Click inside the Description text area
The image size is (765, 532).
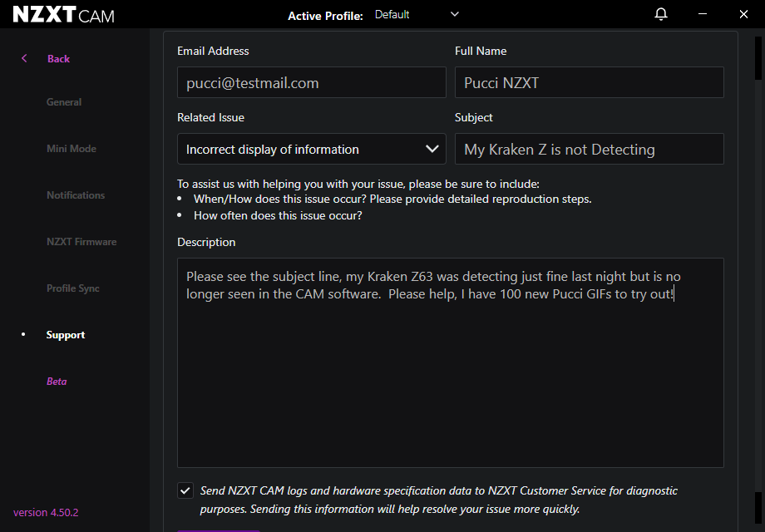[x=451, y=362]
